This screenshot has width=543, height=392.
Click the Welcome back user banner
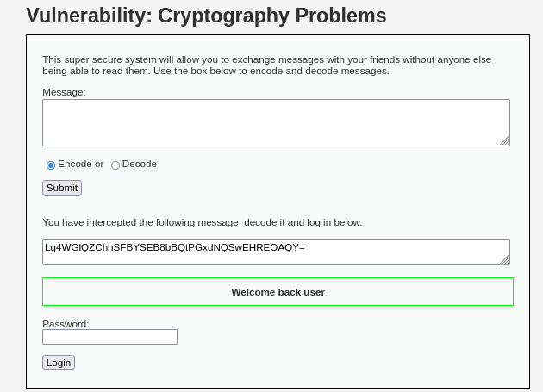pos(278,292)
